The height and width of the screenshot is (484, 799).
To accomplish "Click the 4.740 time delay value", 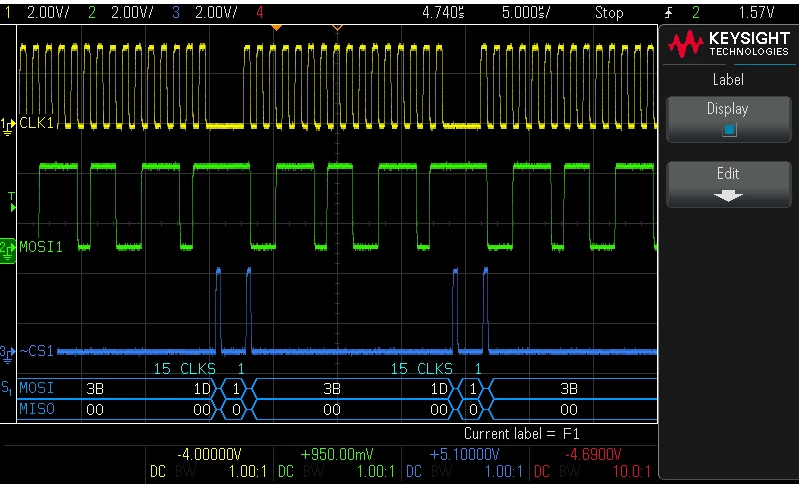I will pos(443,13).
